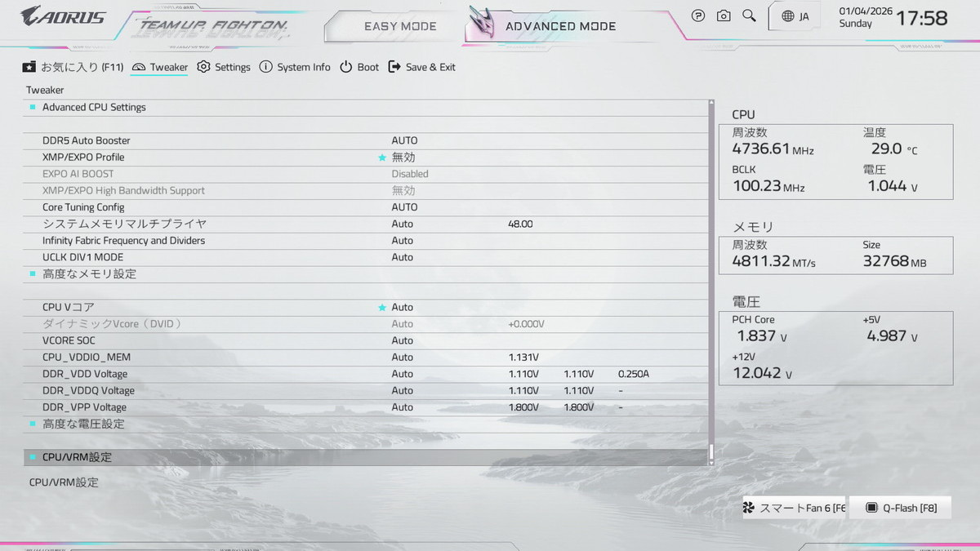Expand Advanced CPU Settings section
The height and width of the screenshot is (551, 980).
(94, 107)
